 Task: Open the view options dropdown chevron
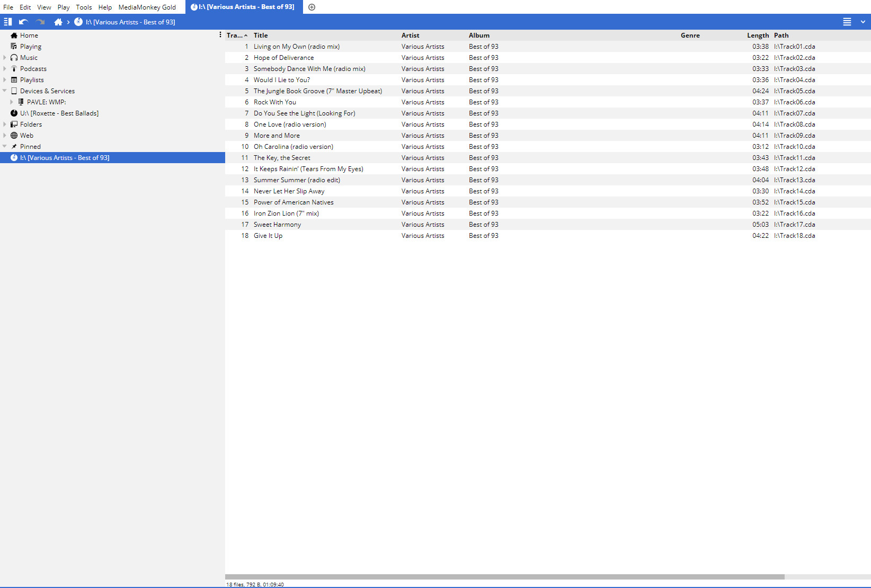coord(863,22)
